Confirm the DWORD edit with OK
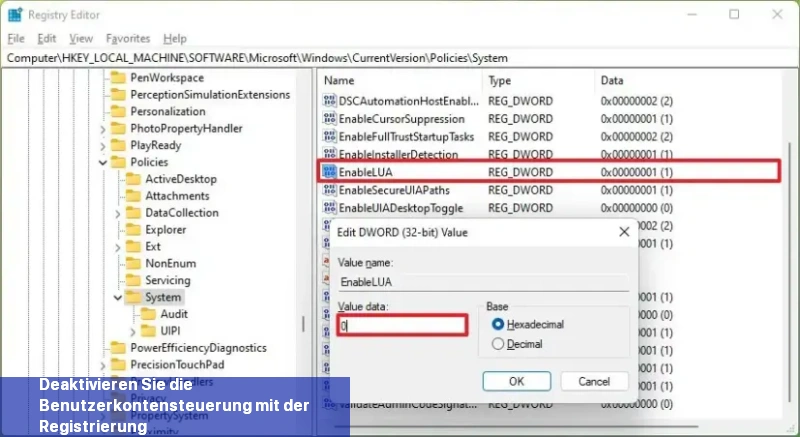The image size is (800, 437). click(x=516, y=381)
